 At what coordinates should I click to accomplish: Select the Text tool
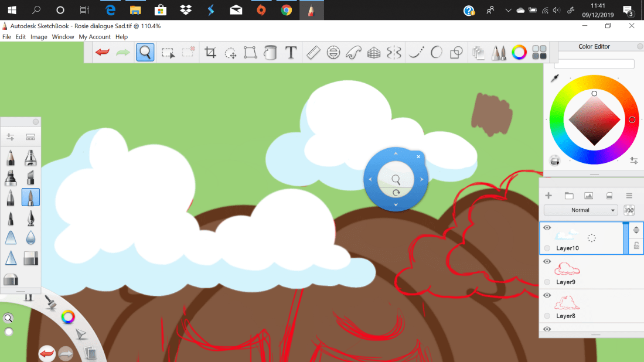click(x=291, y=52)
